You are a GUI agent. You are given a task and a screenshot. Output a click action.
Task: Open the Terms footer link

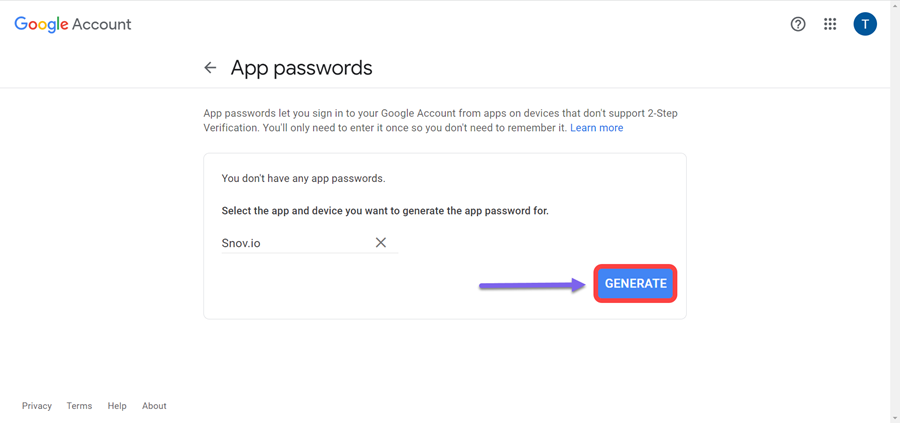point(79,406)
